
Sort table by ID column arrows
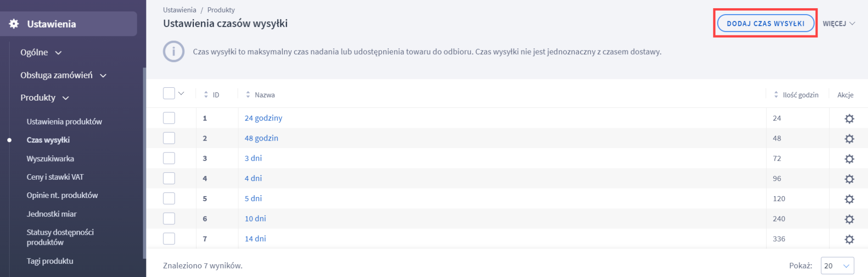(x=206, y=95)
